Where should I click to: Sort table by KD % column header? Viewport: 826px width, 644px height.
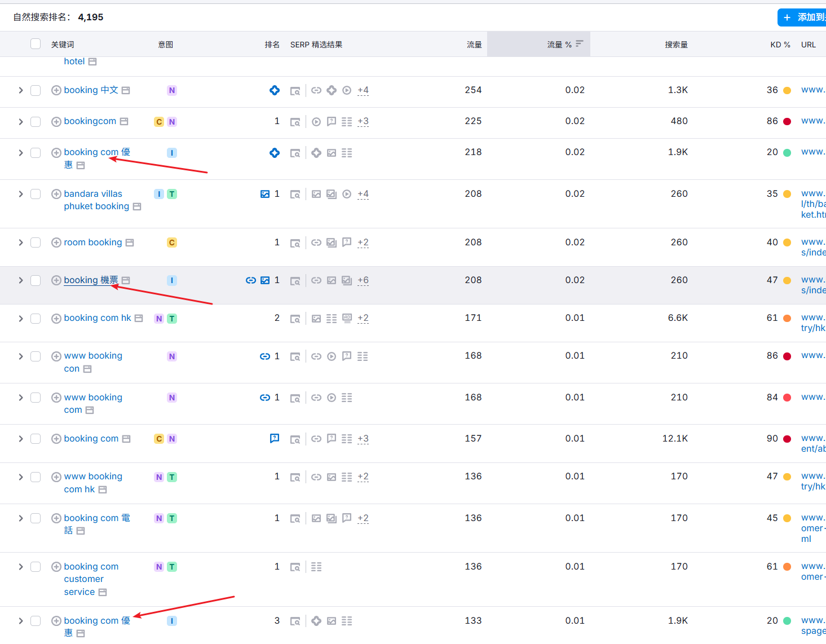pyautogui.click(x=780, y=45)
